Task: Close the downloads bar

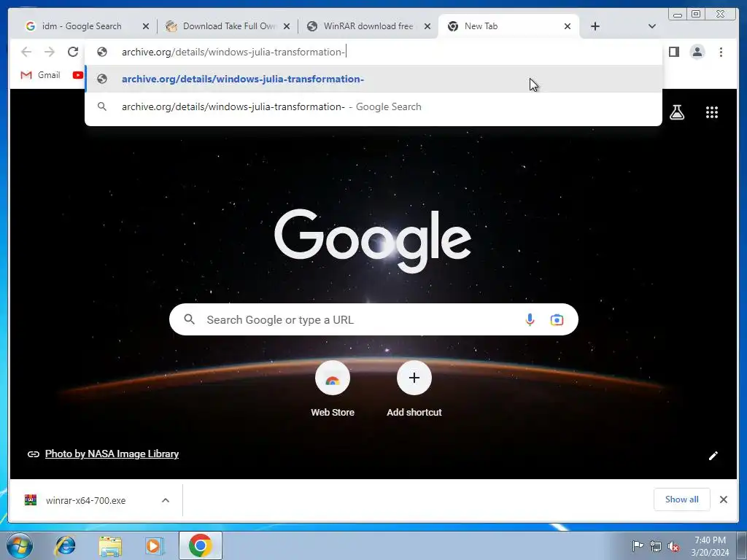Action: [723, 499]
